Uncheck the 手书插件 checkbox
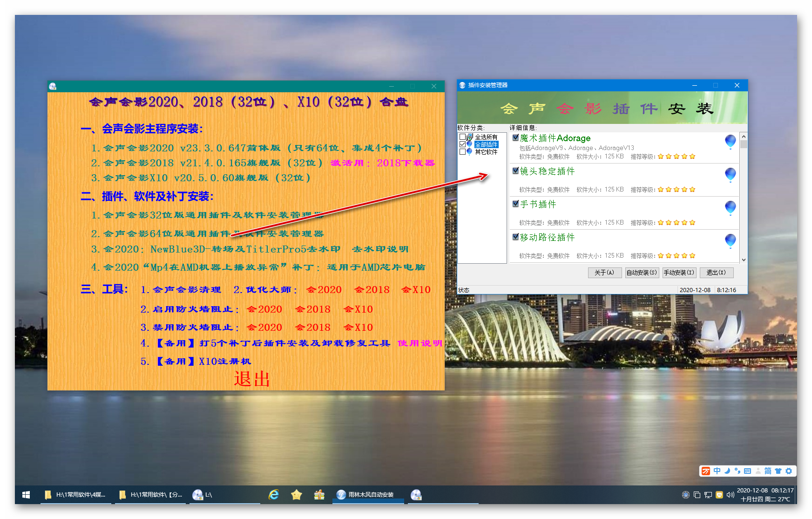The height and width of the screenshot is (519, 812). 515,204
